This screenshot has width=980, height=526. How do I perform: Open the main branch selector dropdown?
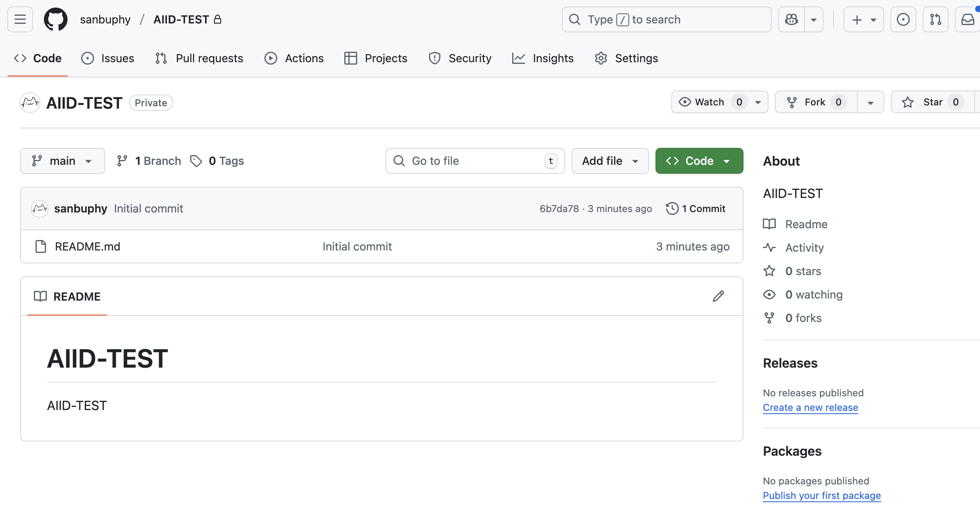pyautogui.click(x=63, y=161)
